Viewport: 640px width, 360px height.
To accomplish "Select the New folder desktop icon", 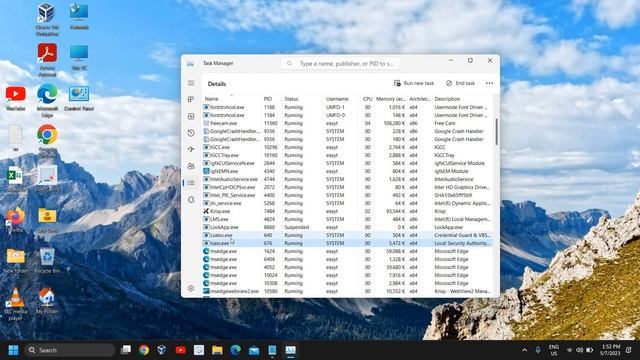I will [16, 261].
